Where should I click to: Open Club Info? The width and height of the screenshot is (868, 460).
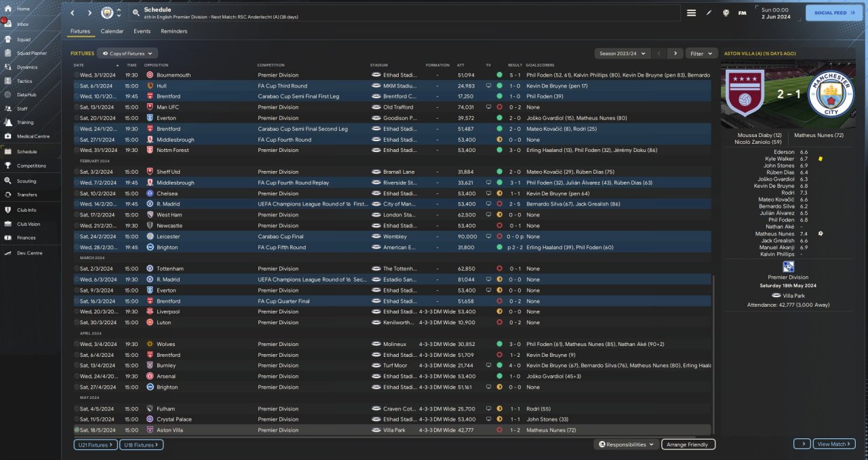[26, 210]
